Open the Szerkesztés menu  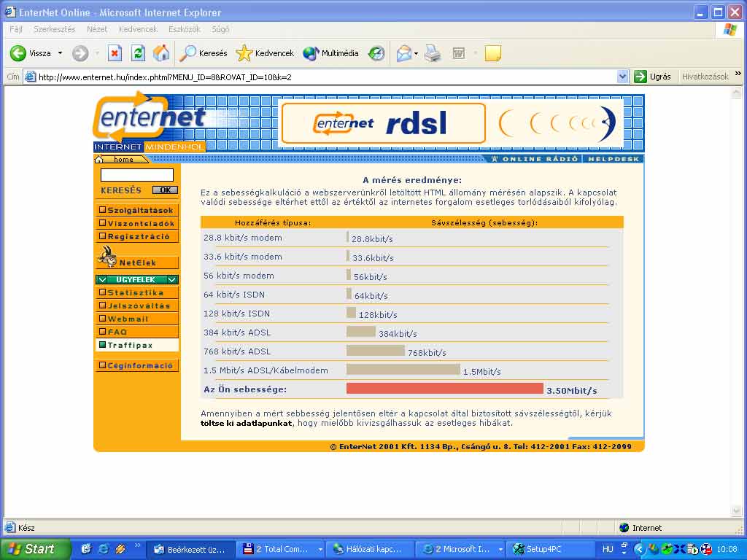click(x=54, y=29)
